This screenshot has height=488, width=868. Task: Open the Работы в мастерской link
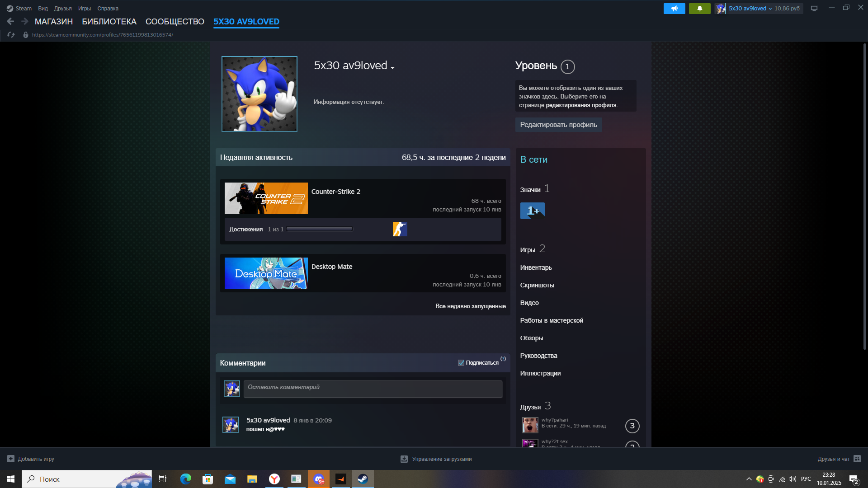click(x=552, y=320)
